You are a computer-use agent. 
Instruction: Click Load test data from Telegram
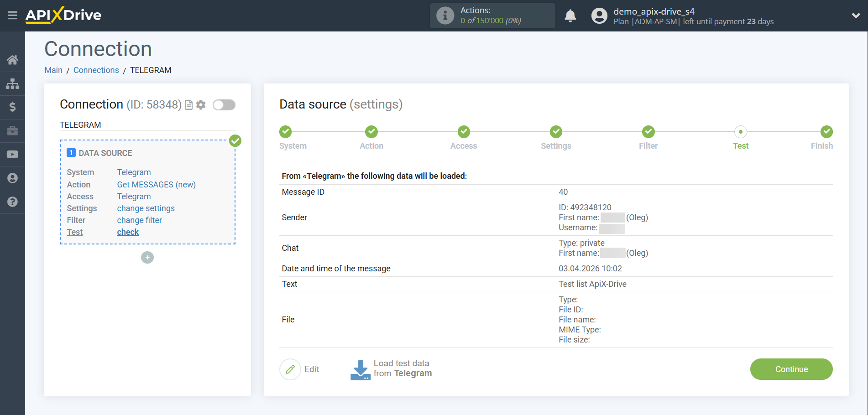[x=391, y=369]
